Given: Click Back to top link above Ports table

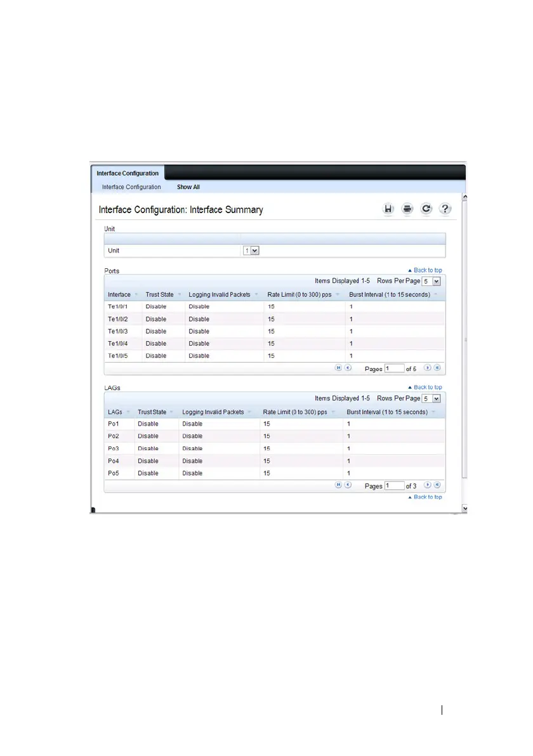Looking at the screenshot, I should pyautogui.click(x=427, y=270).
